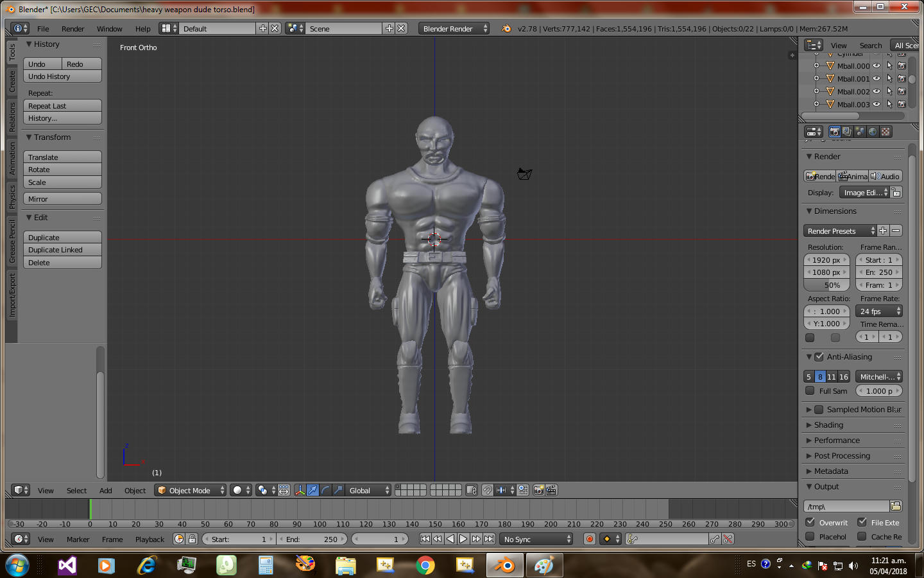
Task: Open Google Chrome from the taskbar
Action: pyautogui.click(x=425, y=565)
